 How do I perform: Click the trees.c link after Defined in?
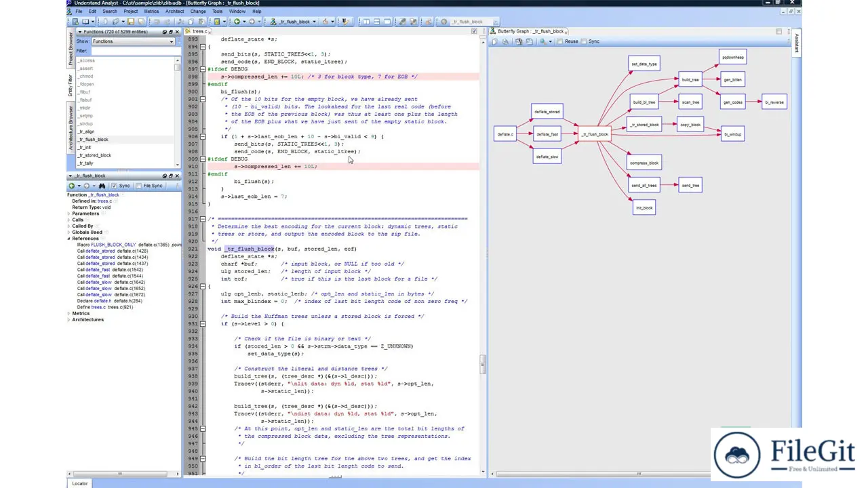tap(104, 201)
